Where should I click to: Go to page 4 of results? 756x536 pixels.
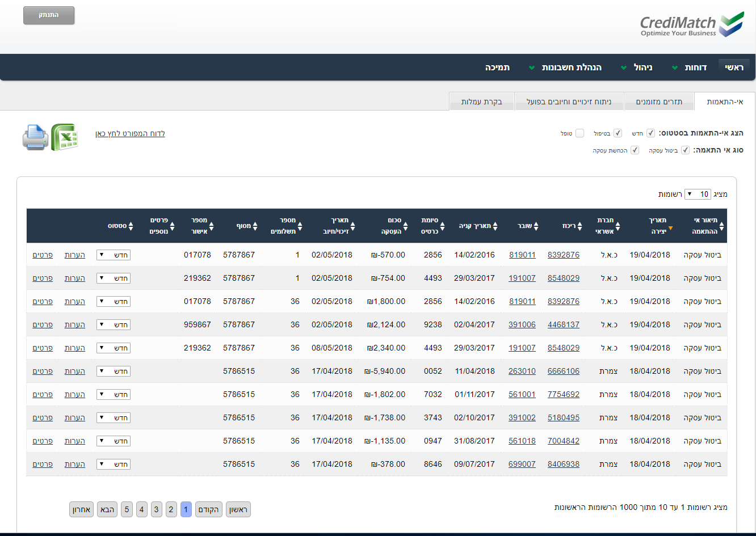click(141, 509)
